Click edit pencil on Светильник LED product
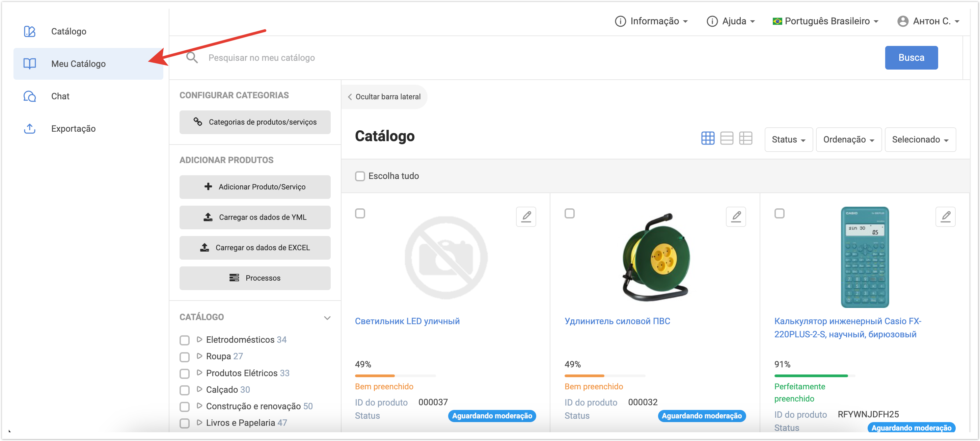 [526, 217]
